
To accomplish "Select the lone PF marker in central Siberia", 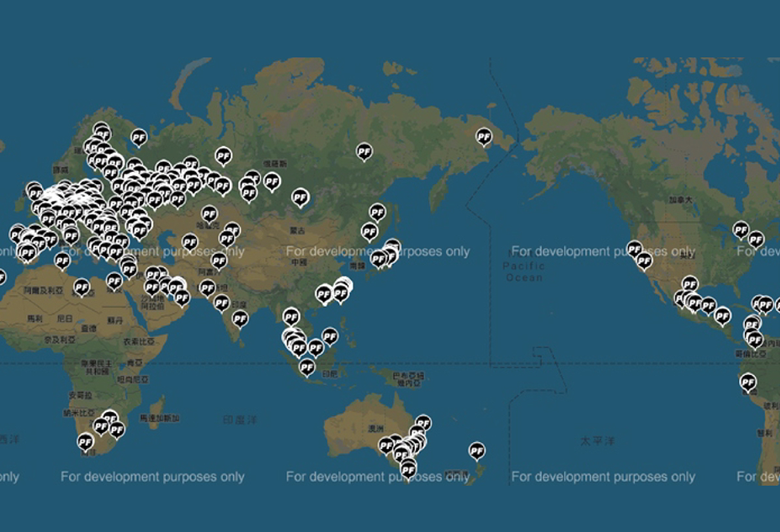I will click(364, 152).
